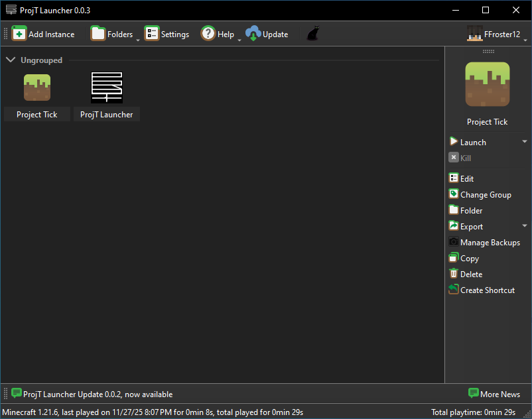Click the disabled Kill button

tap(462, 158)
